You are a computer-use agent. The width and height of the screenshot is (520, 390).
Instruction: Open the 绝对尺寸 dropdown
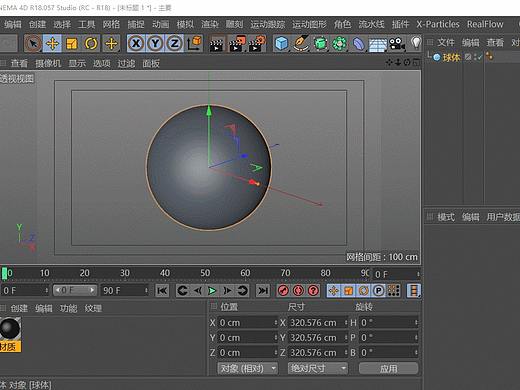[x=318, y=369]
